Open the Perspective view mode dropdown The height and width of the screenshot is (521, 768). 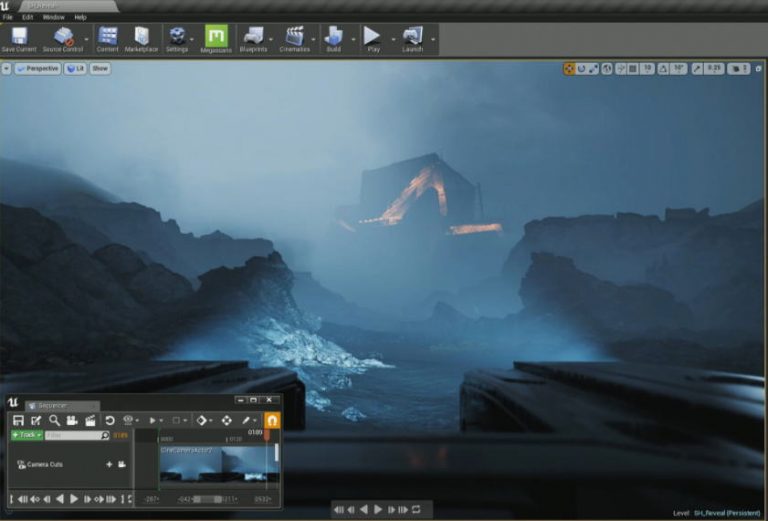(38, 69)
